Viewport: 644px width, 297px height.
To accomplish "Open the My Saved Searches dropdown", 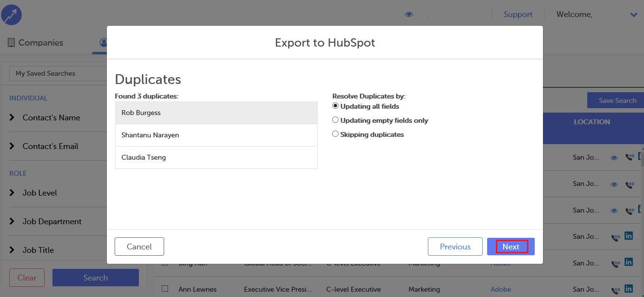I will coord(58,73).
